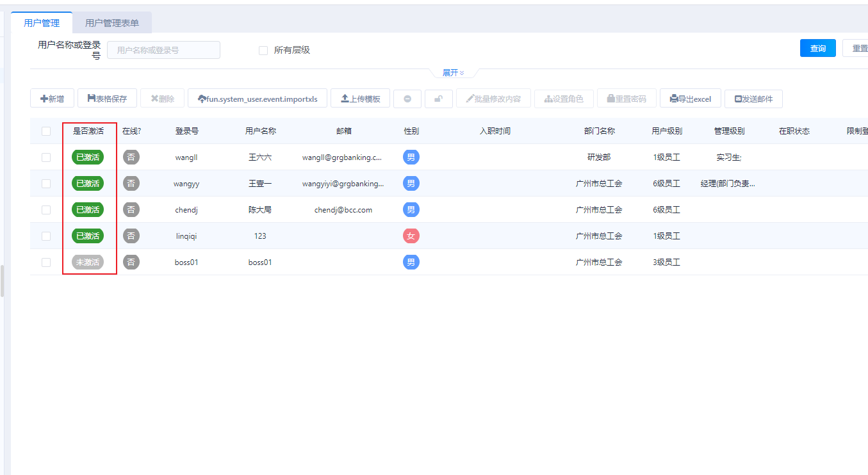Click the 经理(部门负责... management level cell
This screenshot has width=868, height=475.
(x=728, y=184)
